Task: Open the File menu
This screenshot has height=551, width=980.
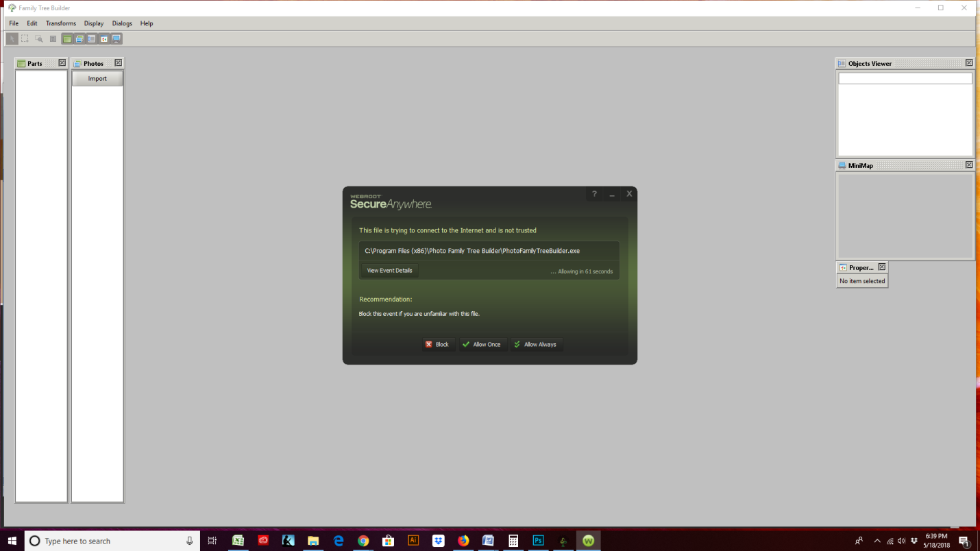Action: 14,23
